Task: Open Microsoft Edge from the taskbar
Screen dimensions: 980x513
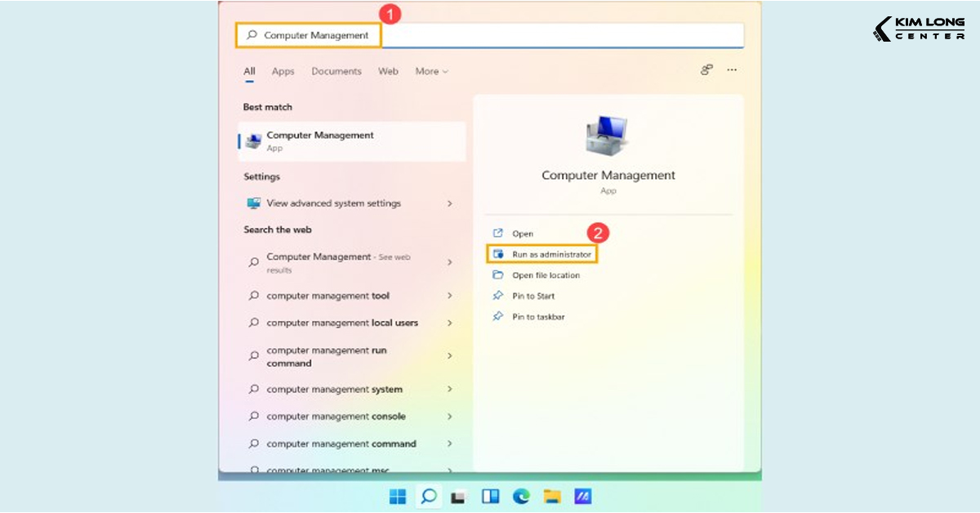Action: [521, 496]
